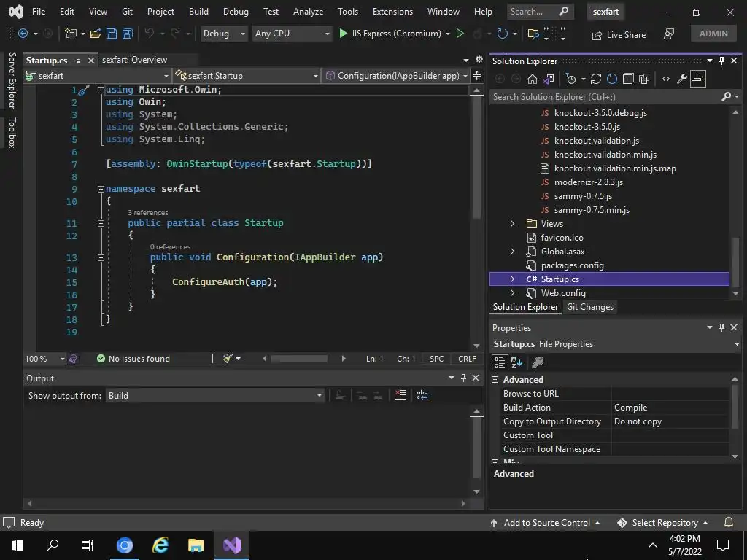Click Pending Changes Filter clock icon
Image resolution: width=747 pixels, height=560 pixels.
[570, 79]
